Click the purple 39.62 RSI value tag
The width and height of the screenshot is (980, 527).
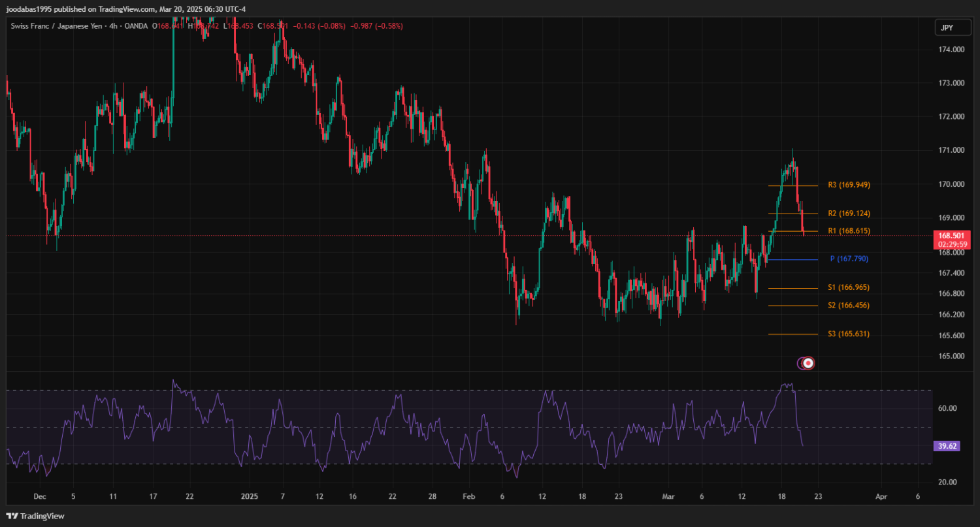(x=947, y=446)
